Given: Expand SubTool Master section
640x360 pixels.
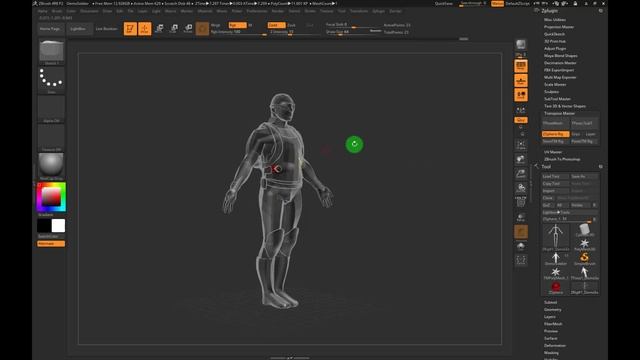Looking at the screenshot, I should click(557, 99).
